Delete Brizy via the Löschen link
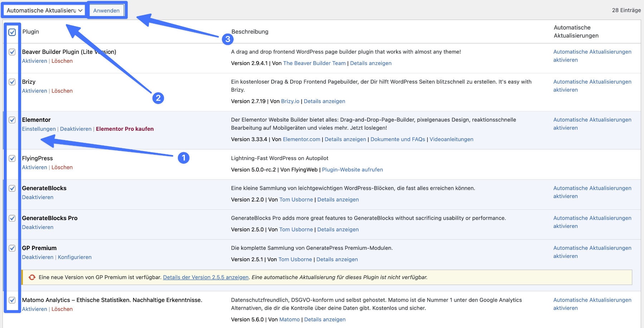Screen dimensions: 644x328 click(62, 91)
